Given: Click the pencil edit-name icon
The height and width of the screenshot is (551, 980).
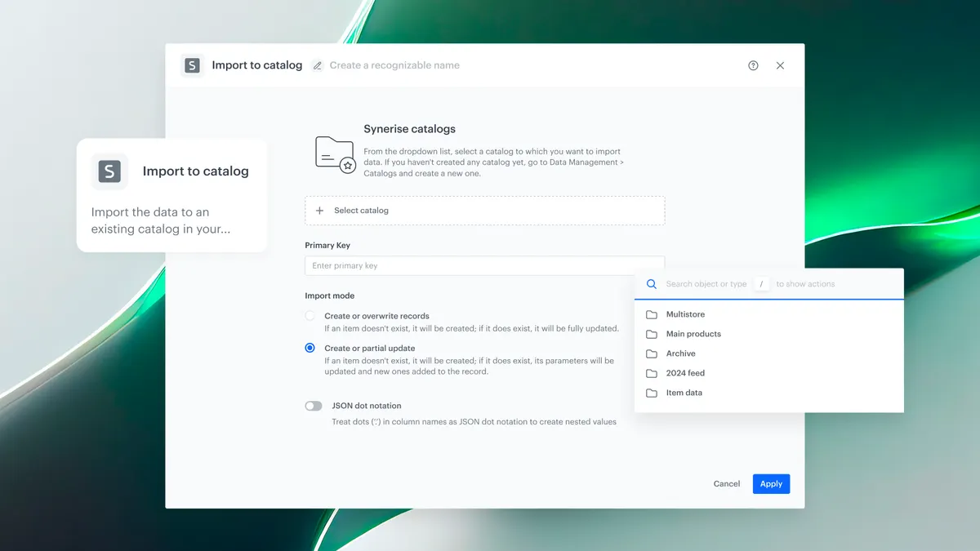Looking at the screenshot, I should pos(318,65).
